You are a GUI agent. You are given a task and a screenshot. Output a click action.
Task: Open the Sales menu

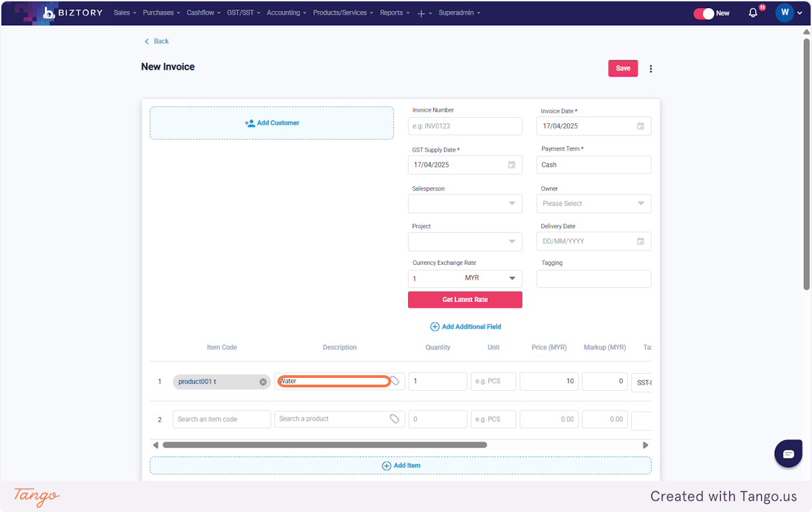[x=125, y=13]
